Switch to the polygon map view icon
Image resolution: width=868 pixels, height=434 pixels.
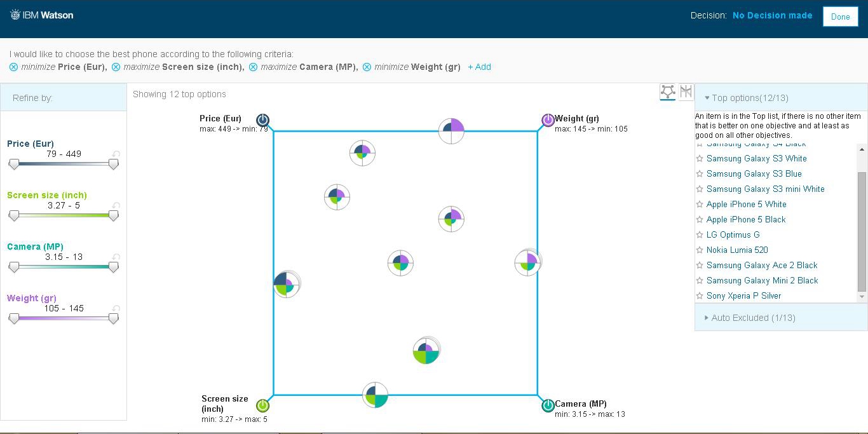coord(667,92)
